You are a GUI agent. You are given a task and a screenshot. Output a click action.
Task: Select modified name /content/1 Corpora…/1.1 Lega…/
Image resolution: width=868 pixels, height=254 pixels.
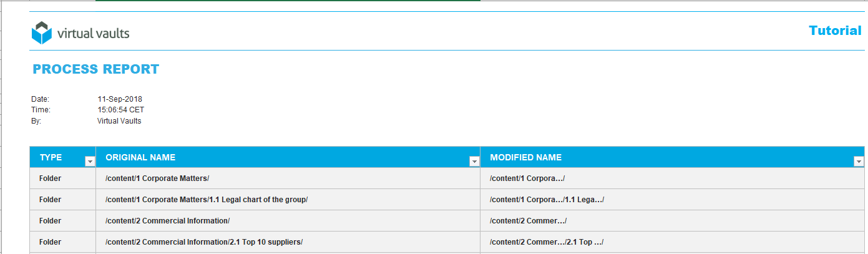547,200
